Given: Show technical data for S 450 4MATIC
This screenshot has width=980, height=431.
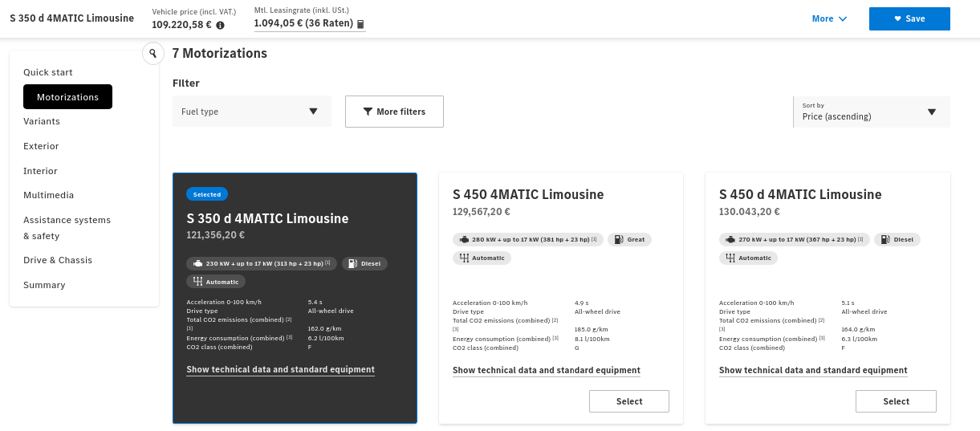Looking at the screenshot, I should point(547,371).
